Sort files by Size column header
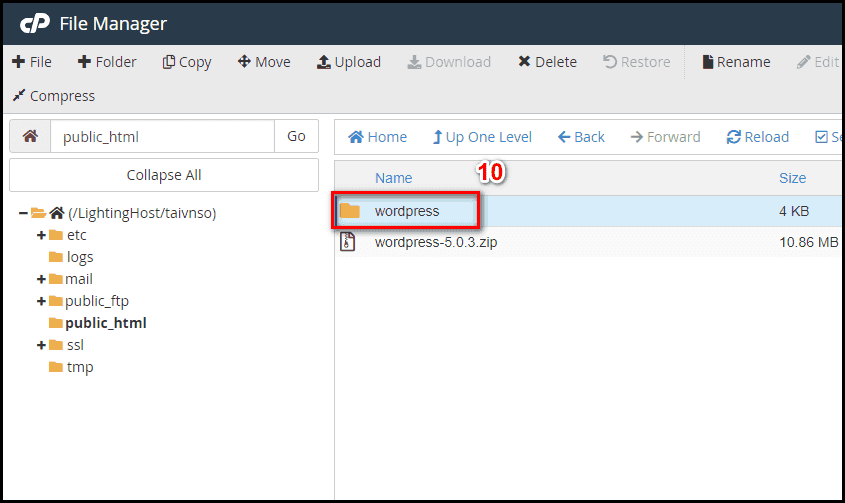 [x=792, y=178]
